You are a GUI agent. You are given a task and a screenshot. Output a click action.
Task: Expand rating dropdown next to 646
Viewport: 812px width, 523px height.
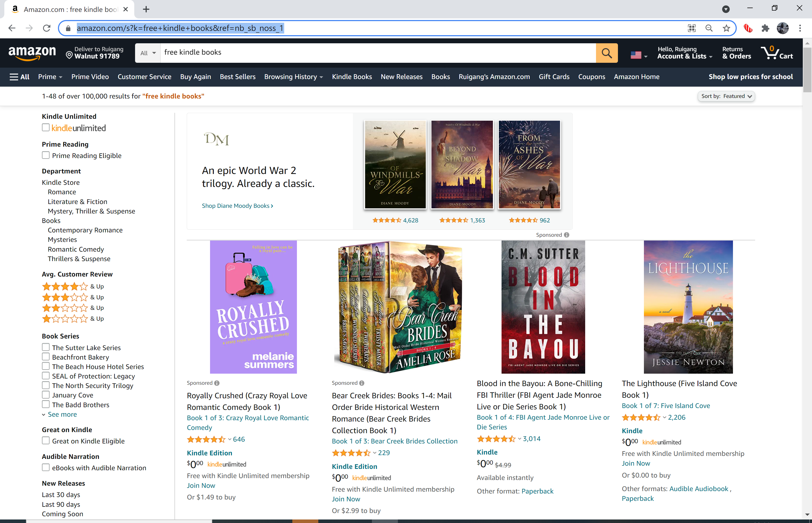click(x=230, y=439)
